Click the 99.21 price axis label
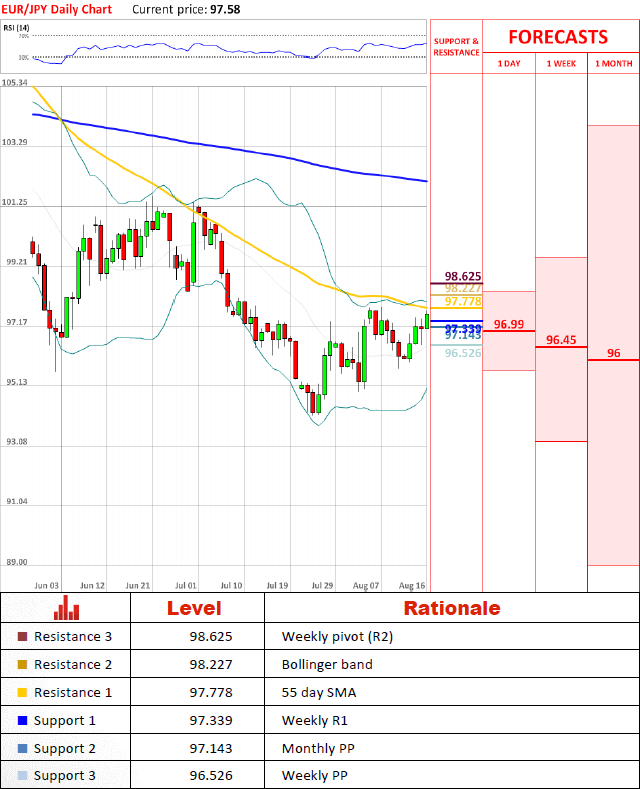This screenshot has width=640, height=789. click(x=17, y=262)
